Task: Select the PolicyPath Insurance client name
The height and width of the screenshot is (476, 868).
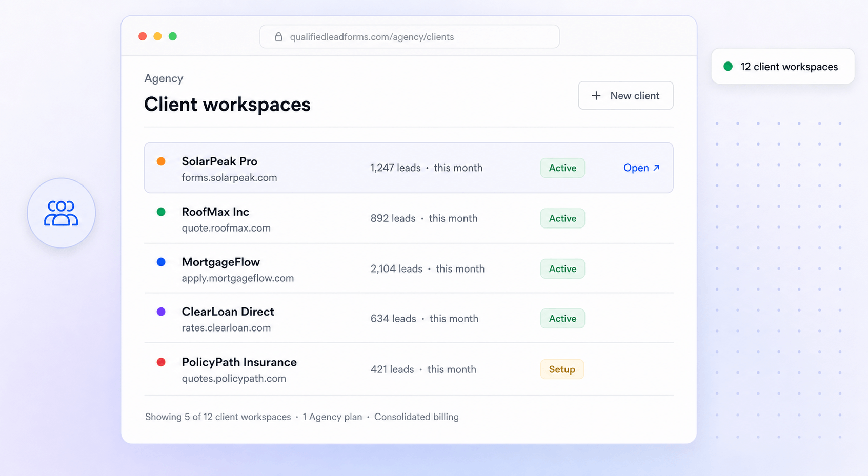Action: click(x=239, y=362)
